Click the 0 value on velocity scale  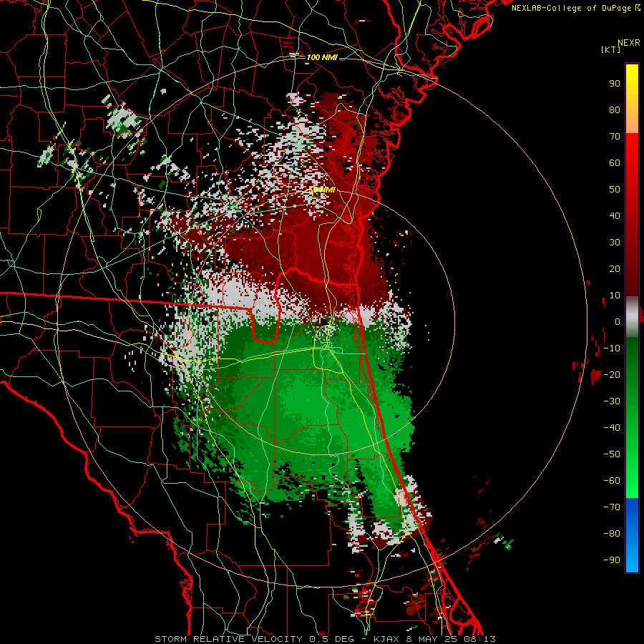click(x=618, y=322)
